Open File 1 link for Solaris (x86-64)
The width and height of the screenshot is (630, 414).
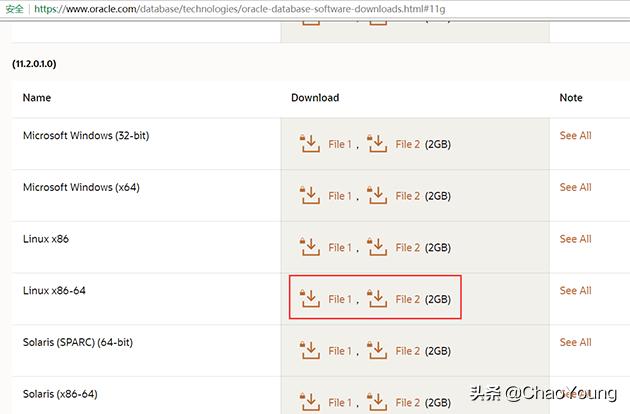(340, 403)
